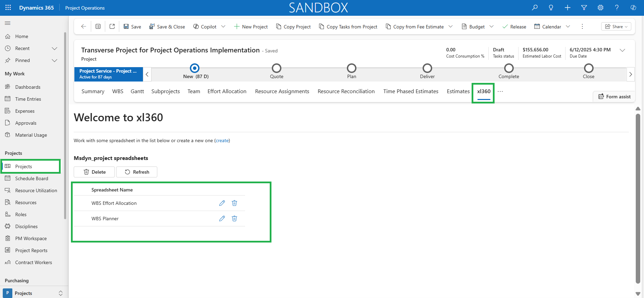The width and height of the screenshot is (644, 298).
Task: Open the Copilot icon in header
Action: coord(633,8)
